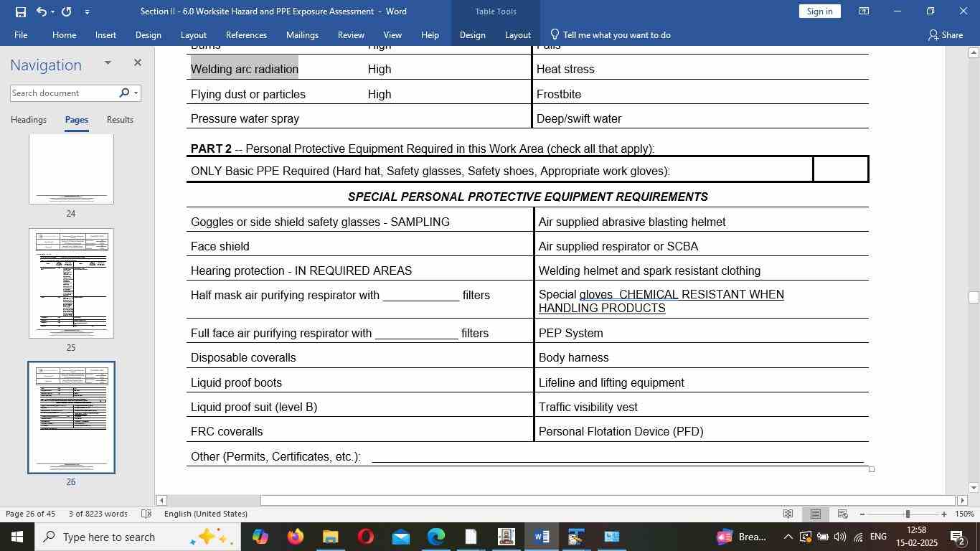Click the 'PEP System' table cell
The image size is (980, 551).
[x=702, y=333]
